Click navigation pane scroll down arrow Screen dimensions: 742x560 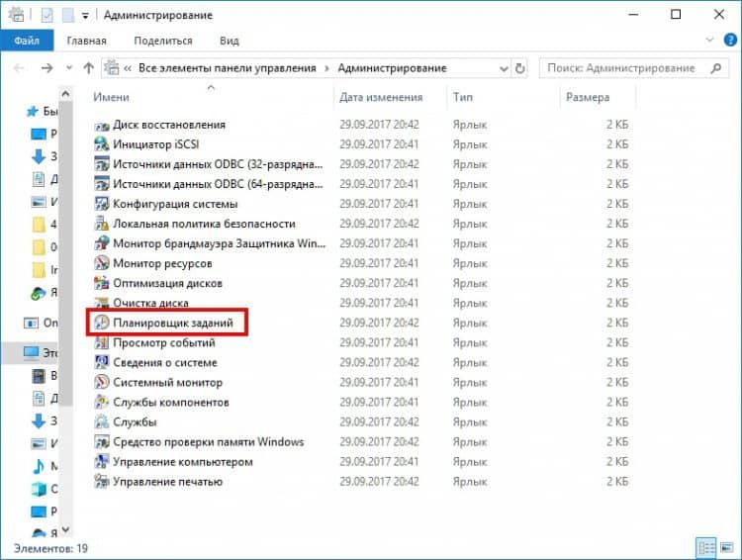coord(65,529)
